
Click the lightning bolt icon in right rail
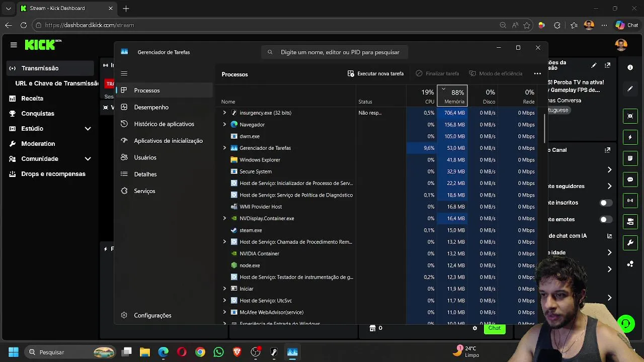point(630,137)
